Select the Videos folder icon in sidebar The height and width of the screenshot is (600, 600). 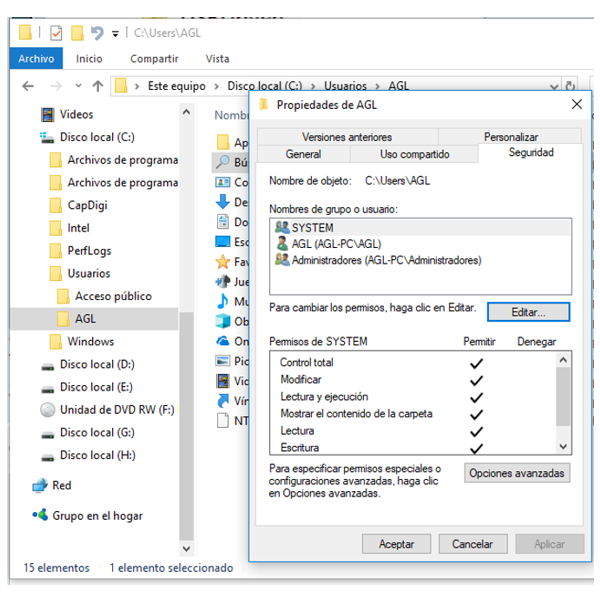(47, 115)
